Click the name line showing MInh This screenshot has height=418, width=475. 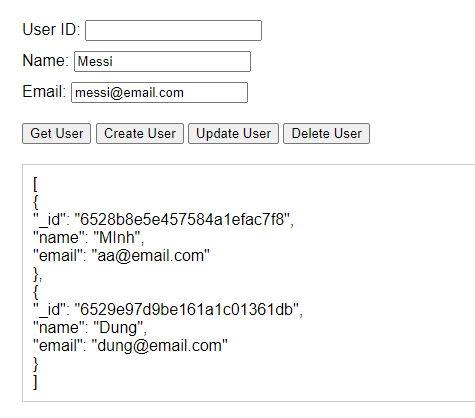(x=88, y=238)
